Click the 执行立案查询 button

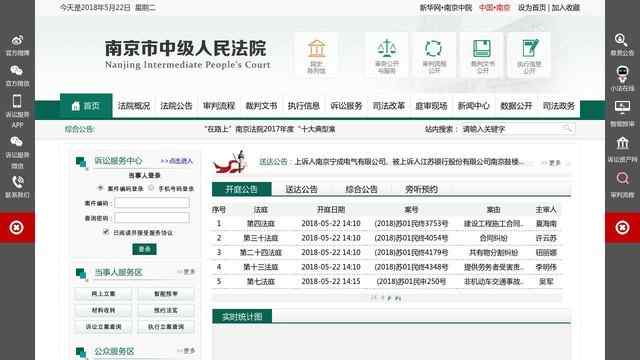click(x=166, y=327)
